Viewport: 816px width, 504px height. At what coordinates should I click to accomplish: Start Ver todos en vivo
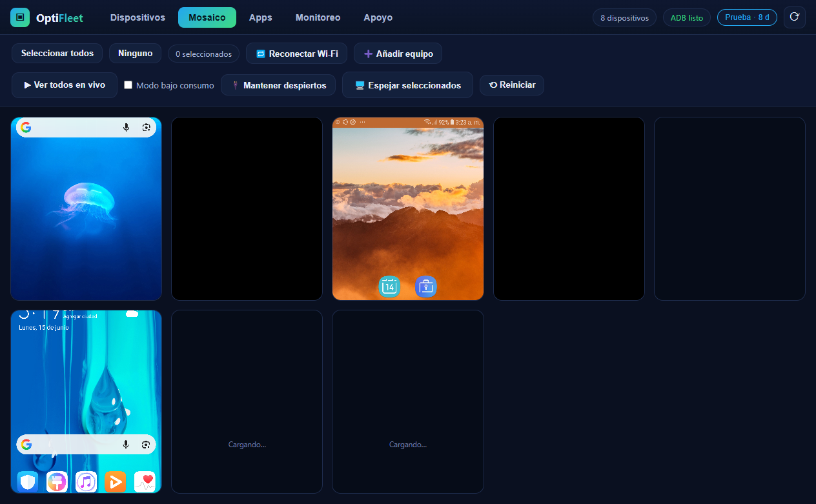click(65, 85)
